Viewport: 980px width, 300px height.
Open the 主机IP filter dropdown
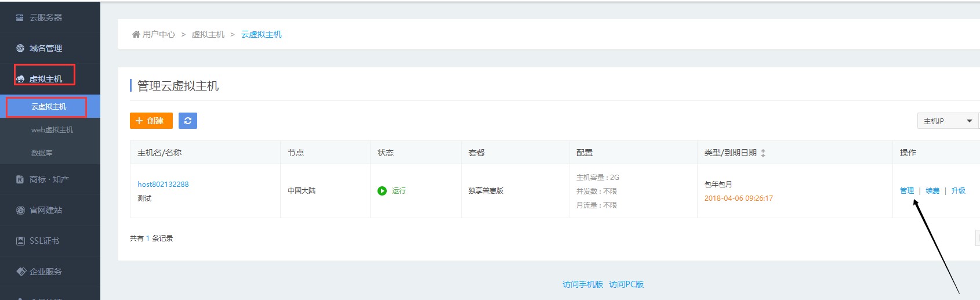pyautogui.click(x=948, y=121)
